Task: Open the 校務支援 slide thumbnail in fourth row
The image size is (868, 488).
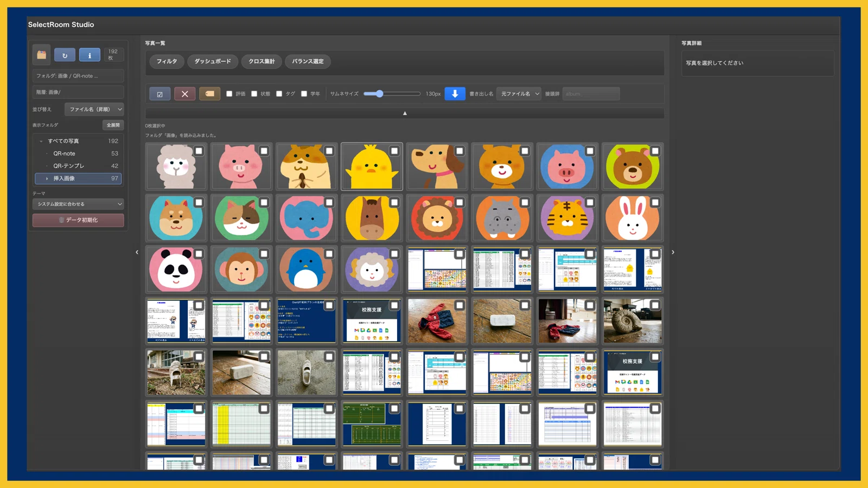Action: 372,321
